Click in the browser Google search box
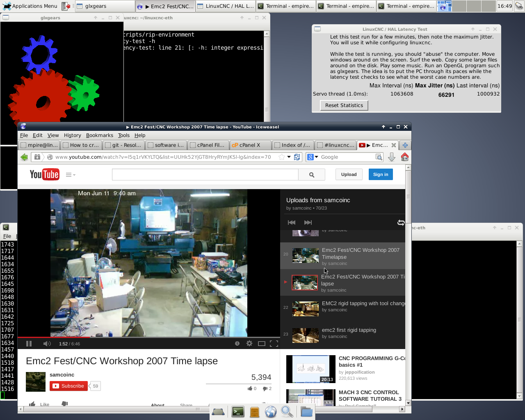The height and width of the screenshot is (420, 525). point(347,157)
